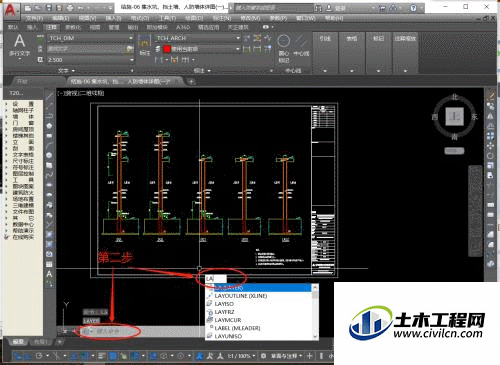500x365 pixels.
Task: Switch to the 默认 ribbon tab
Action: [13, 27]
